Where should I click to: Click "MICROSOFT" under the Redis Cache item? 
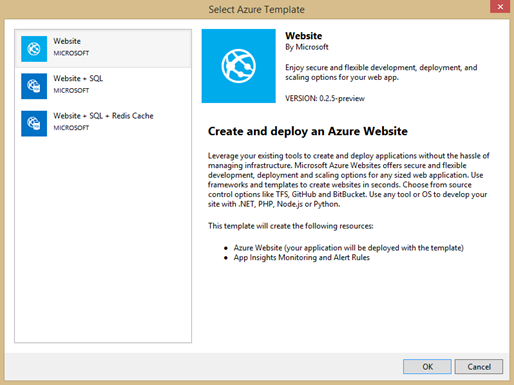click(x=71, y=128)
